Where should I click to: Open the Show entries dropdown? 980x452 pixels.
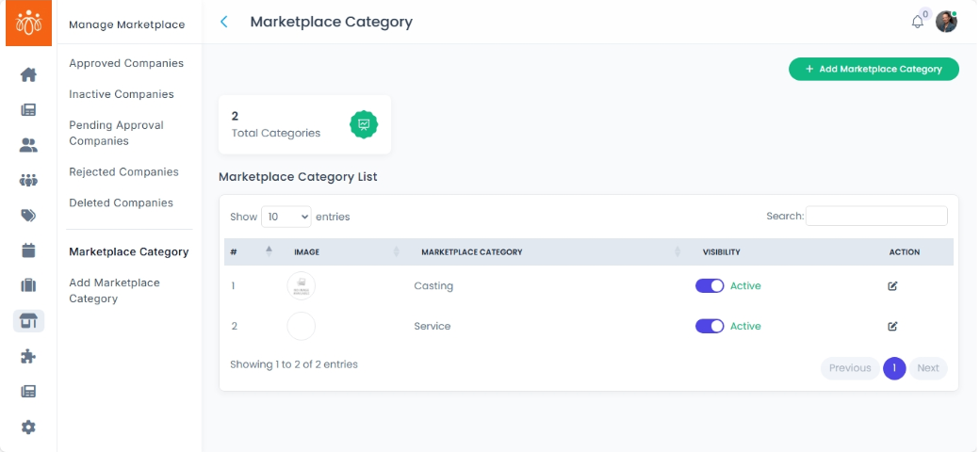tap(286, 217)
